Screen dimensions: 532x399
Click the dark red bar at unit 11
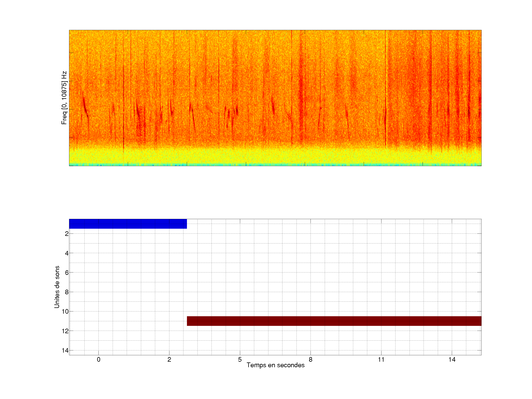334,321
